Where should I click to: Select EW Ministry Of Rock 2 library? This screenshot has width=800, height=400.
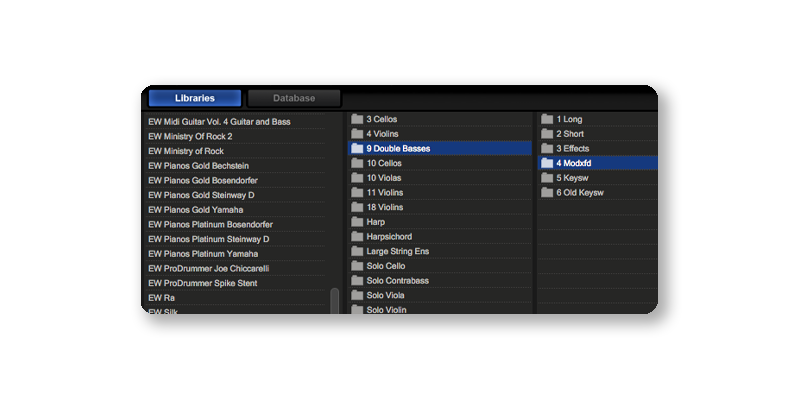[190, 136]
